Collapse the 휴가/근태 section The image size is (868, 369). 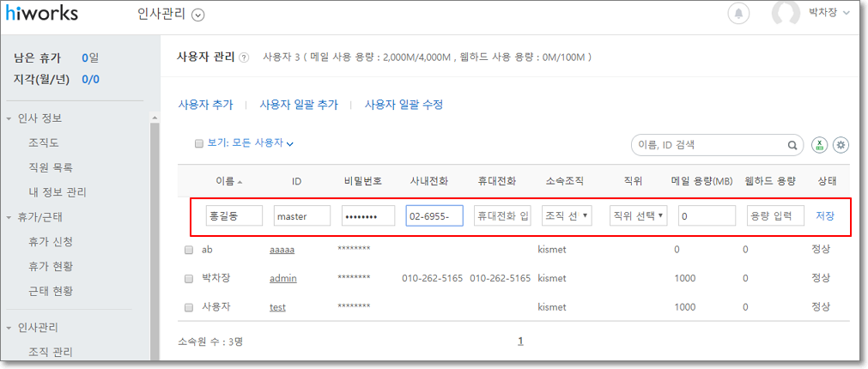pos(9,217)
